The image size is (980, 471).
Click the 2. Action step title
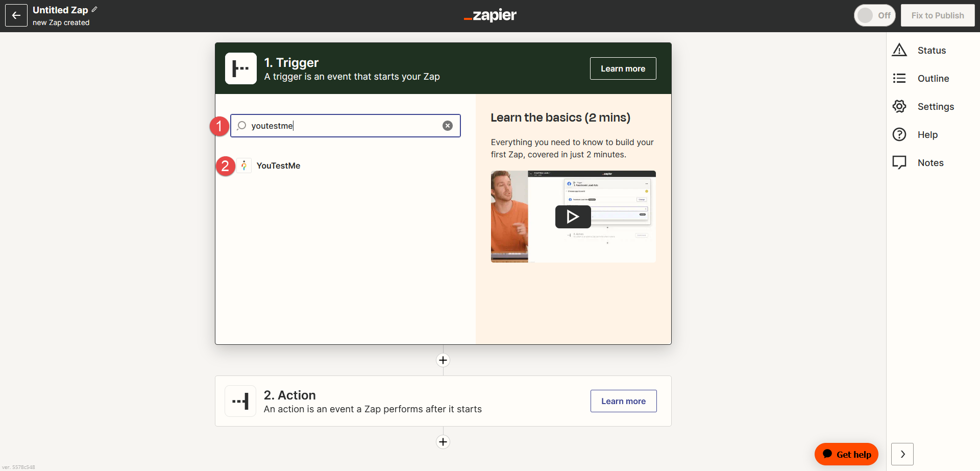(x=289, y=395)
